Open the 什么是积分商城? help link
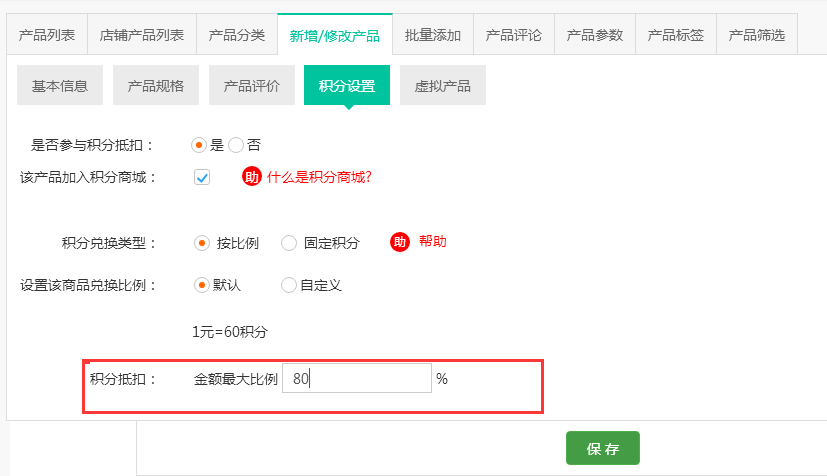 tap(319, 177)
